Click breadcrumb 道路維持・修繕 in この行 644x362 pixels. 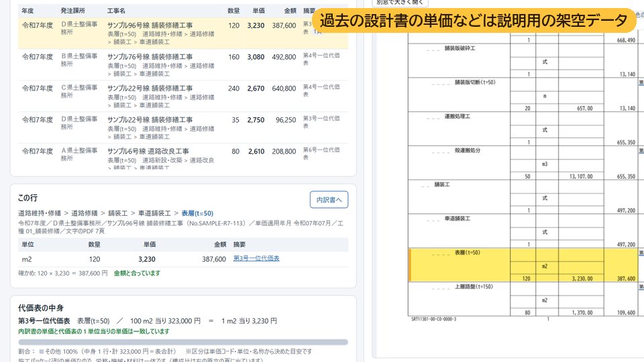[40, 213]
